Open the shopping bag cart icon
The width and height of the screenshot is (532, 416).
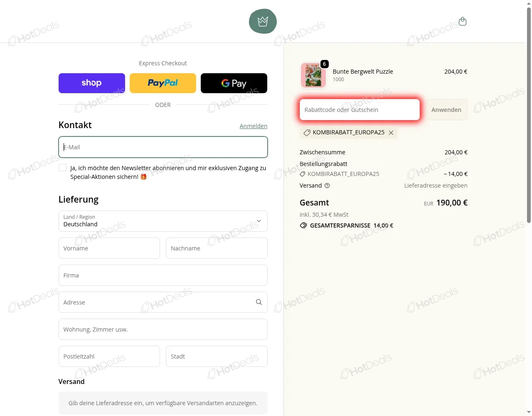(463, 21)
